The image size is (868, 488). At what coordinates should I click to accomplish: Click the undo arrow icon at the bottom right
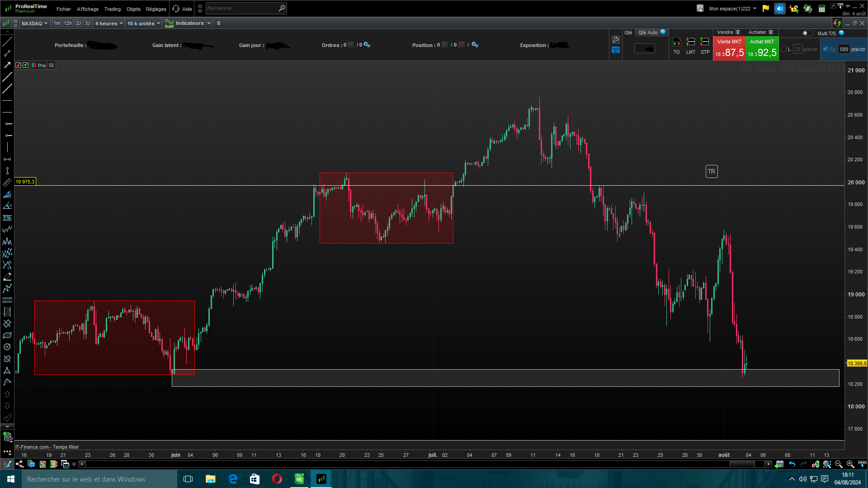pos(792,464)
